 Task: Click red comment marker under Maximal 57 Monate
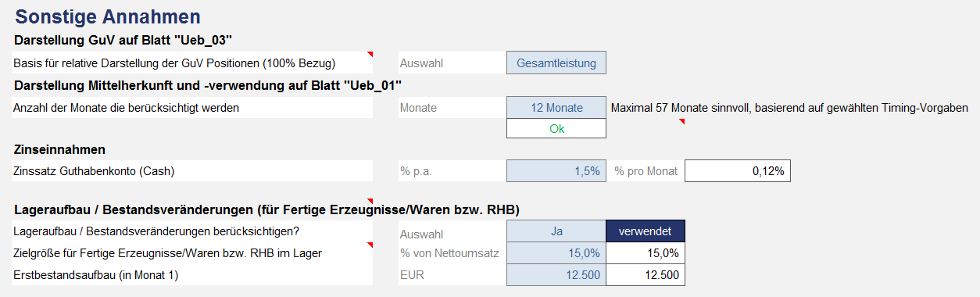click(682, 122)
